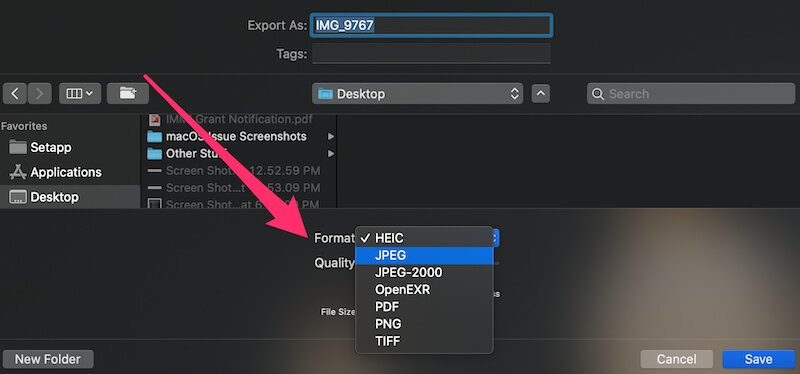This screenshot has width=800, height=374.
Task: Create a folder with the toolbar folder icon
Action: pyautogui.click(x=128, y=93)
